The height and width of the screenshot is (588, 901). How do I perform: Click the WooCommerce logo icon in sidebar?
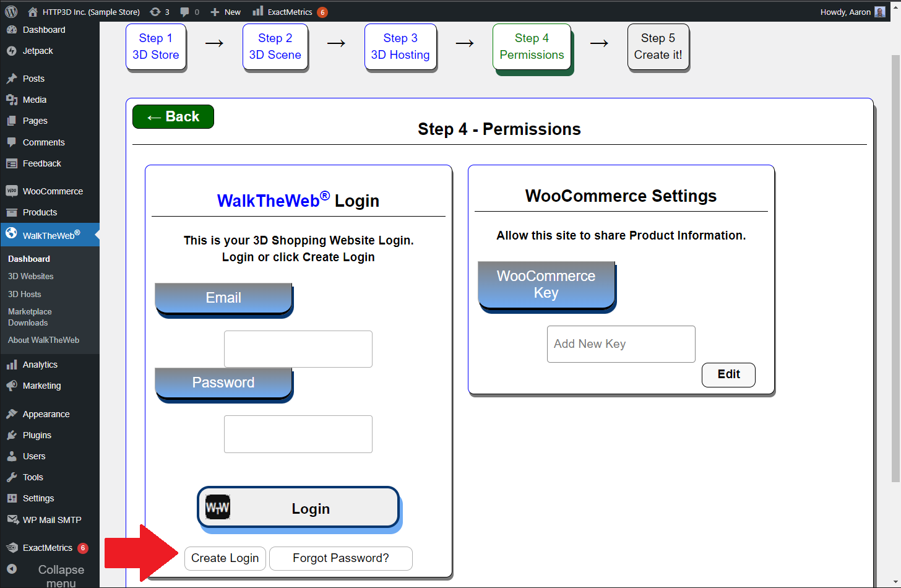pos(11,191)
